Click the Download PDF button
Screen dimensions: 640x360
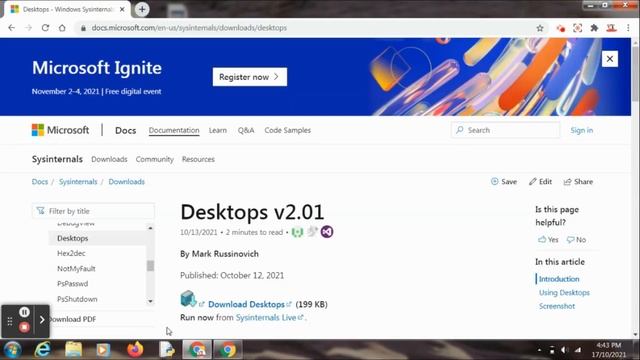pyautogui.click(x=73, y=319)
